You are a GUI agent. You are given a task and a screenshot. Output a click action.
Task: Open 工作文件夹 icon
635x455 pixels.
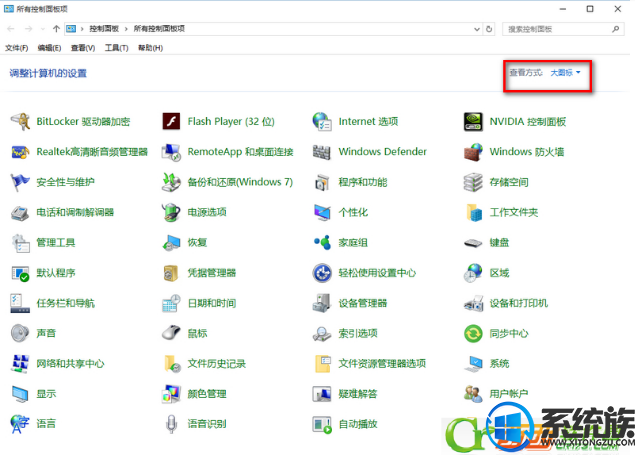pyautogui.click(x=473, y=213)
